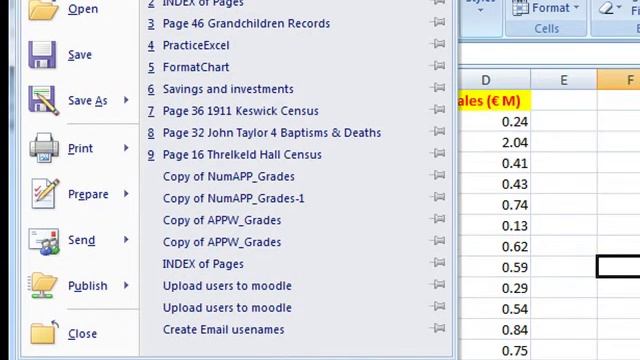Select column D header

(494, 80)
